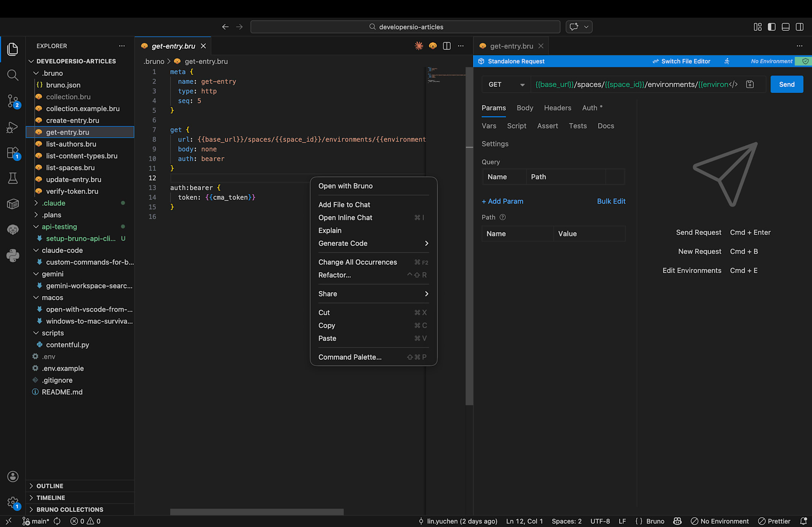Open the Source Control view icon

[13, 101]
